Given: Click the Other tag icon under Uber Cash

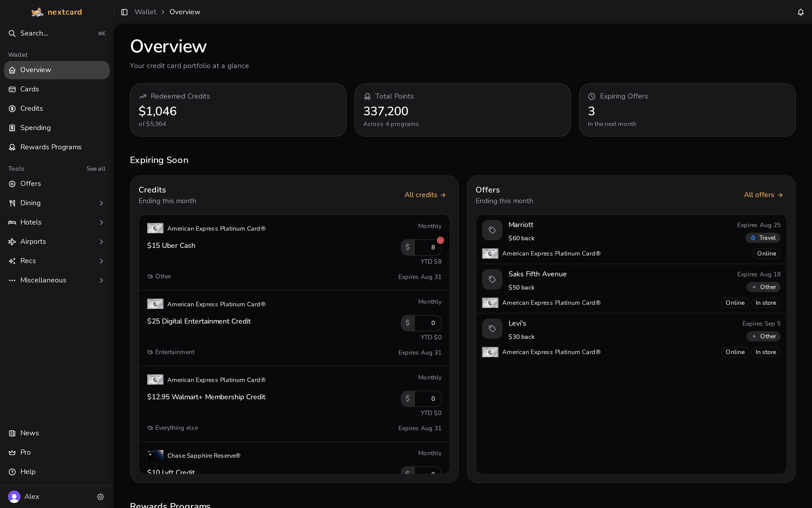Looking at the screenshot, I should [150, 276].
